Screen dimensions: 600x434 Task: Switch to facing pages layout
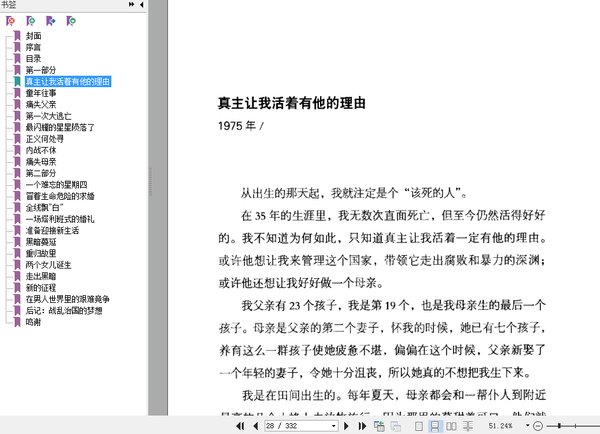[x=452, y=426]
